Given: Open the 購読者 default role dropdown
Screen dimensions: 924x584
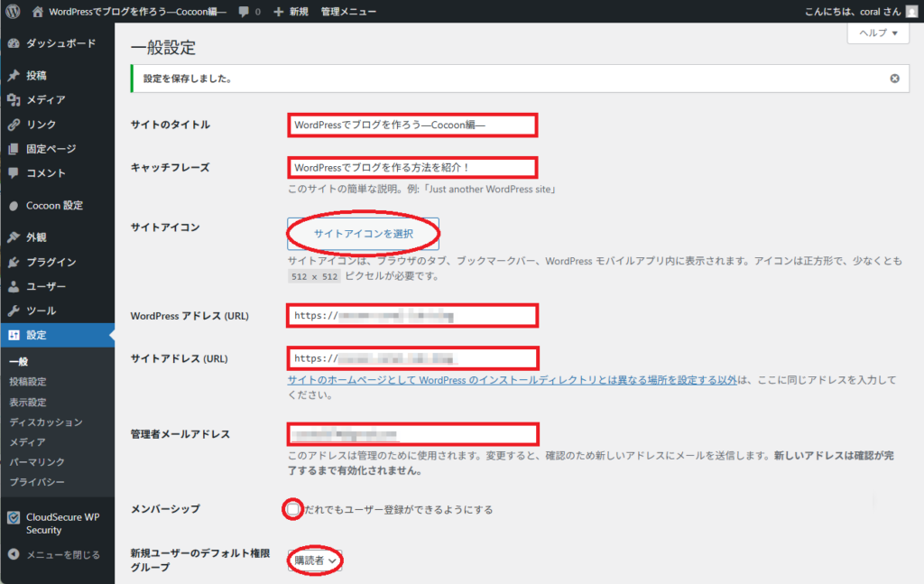Looking at the screenshot, I should tap(314, 561).
